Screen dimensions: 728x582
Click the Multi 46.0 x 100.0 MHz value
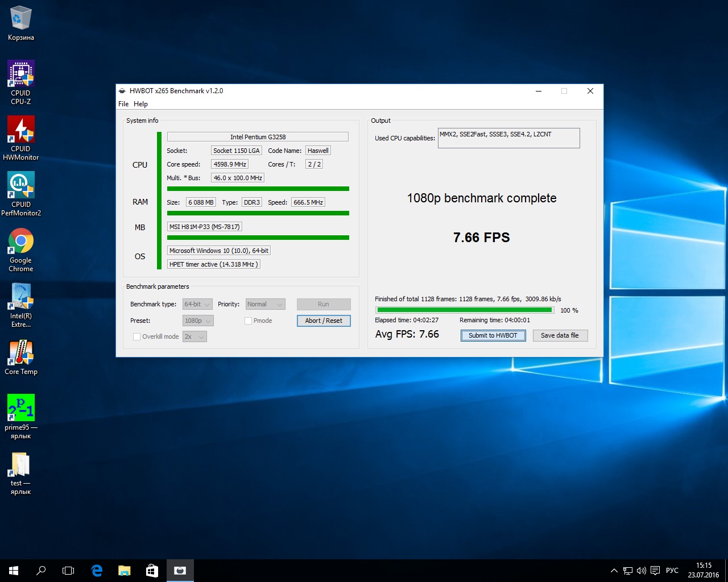[238, 178]
